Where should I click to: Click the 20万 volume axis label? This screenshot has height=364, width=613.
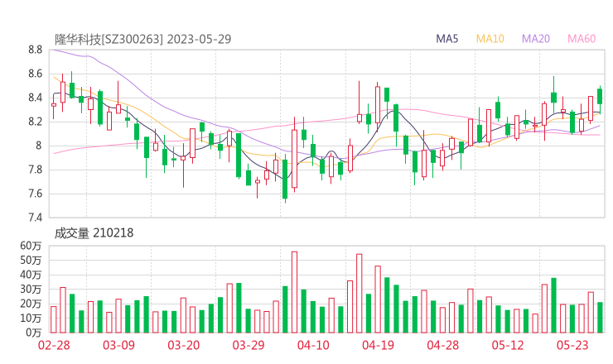[31, 304]
